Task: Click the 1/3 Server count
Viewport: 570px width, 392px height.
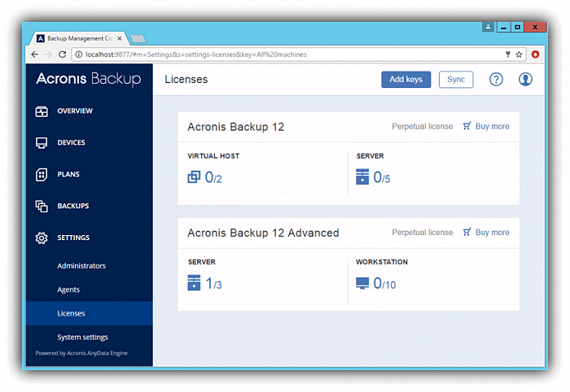Action: tap(213, 284)
